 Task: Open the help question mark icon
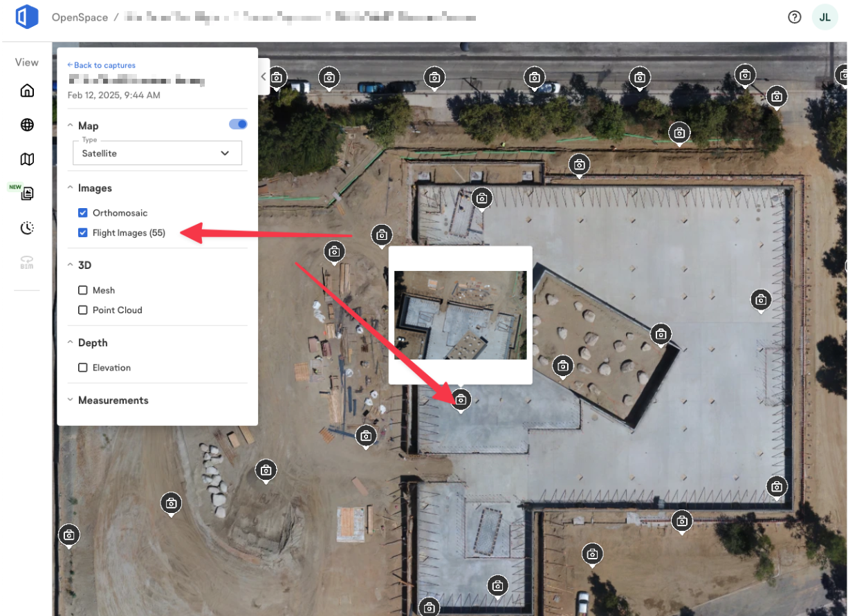(794, 17)
